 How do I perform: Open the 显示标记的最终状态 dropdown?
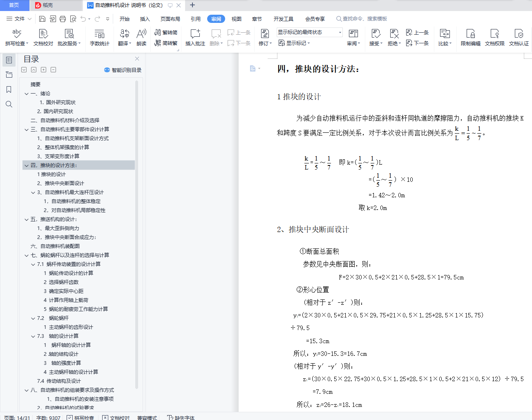pyautogui.click(x=310, y=32)
